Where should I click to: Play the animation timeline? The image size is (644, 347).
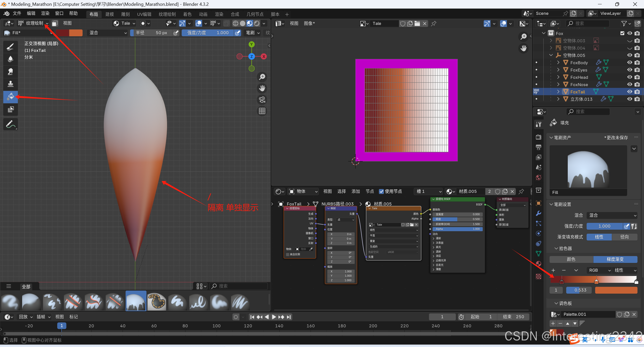[274, 317]
